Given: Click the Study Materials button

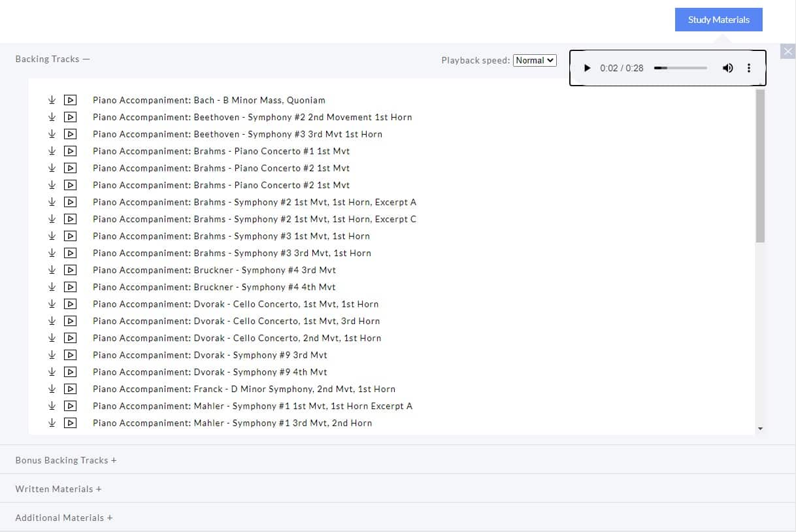Looking at the screenshot, I should (718, 20).
